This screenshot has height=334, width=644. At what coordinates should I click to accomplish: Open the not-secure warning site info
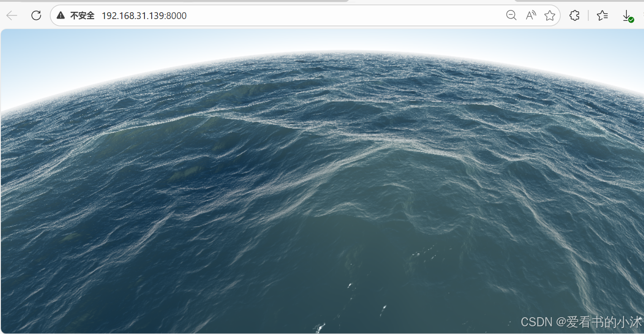(x=61, y=15)
